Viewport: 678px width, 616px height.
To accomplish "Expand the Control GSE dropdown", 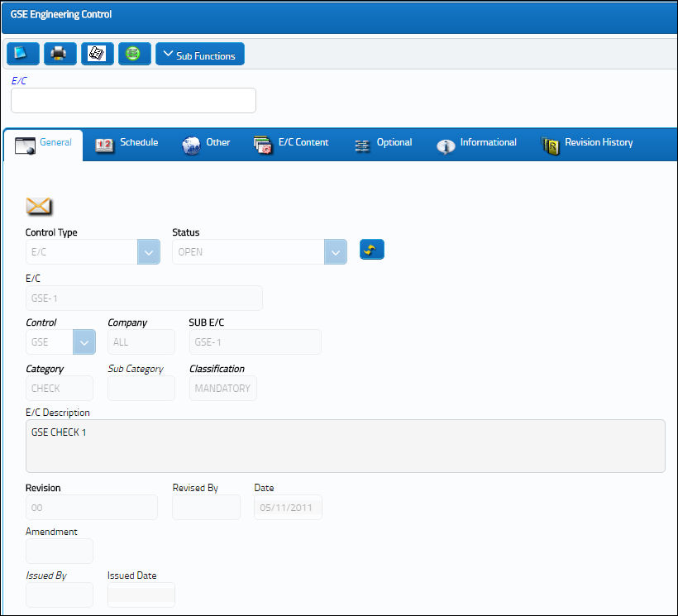I will [84, 342].
